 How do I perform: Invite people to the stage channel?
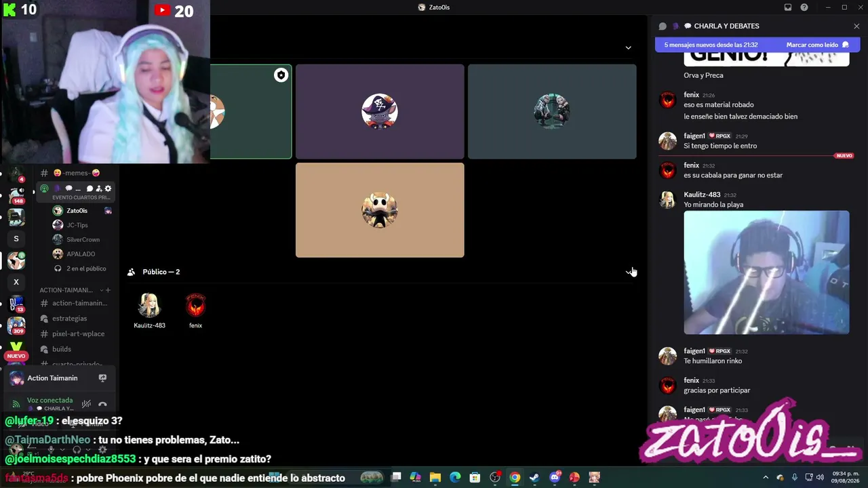pos(99,188)
